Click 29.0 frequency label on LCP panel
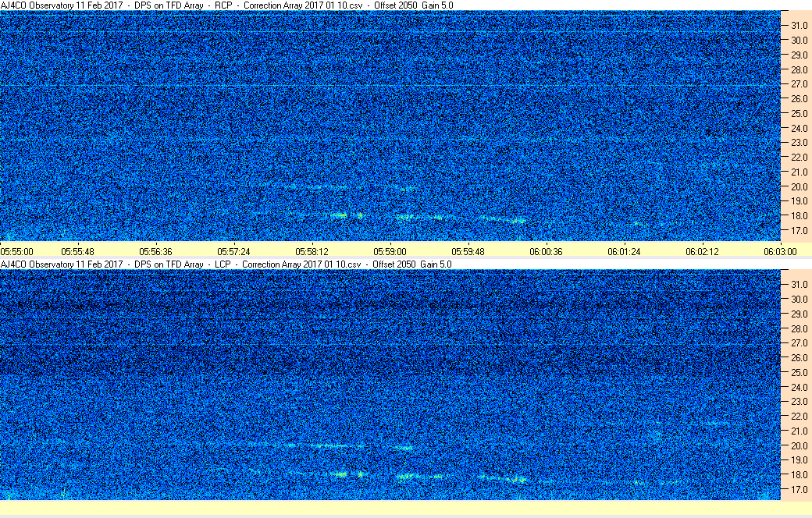Image resolution: width=812 pixels, height=518 pixels. 799,314
